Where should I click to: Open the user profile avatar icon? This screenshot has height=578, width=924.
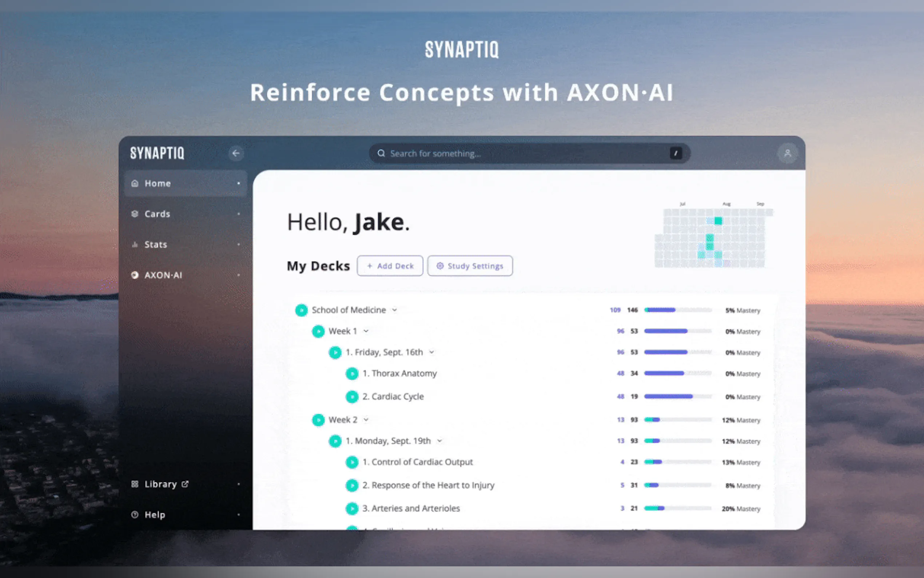coord(787,153)
